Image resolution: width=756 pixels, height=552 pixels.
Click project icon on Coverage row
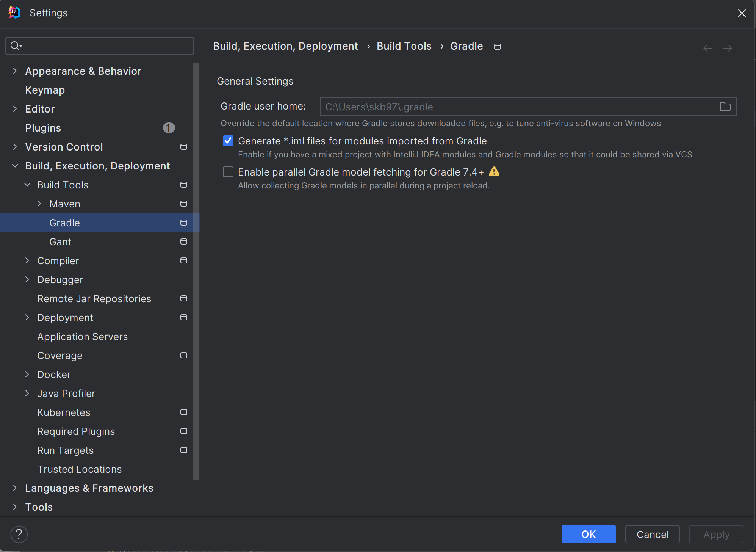tap(184, 355)
